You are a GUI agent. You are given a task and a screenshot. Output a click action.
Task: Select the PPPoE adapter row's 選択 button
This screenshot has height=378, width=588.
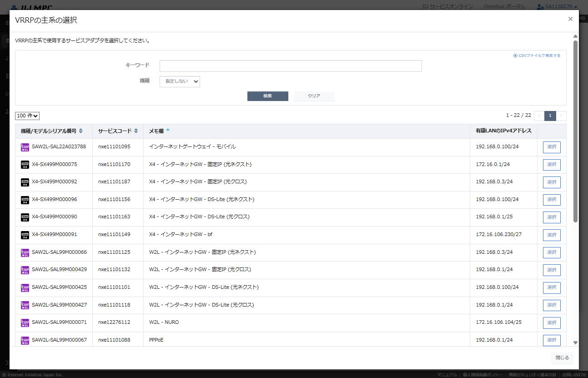pos(551,340)
